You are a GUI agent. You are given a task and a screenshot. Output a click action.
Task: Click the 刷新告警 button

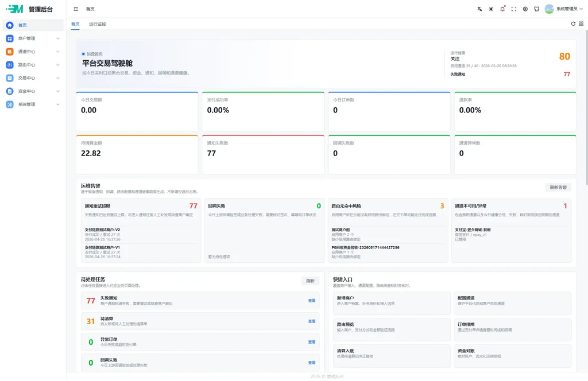coord(558,187)
